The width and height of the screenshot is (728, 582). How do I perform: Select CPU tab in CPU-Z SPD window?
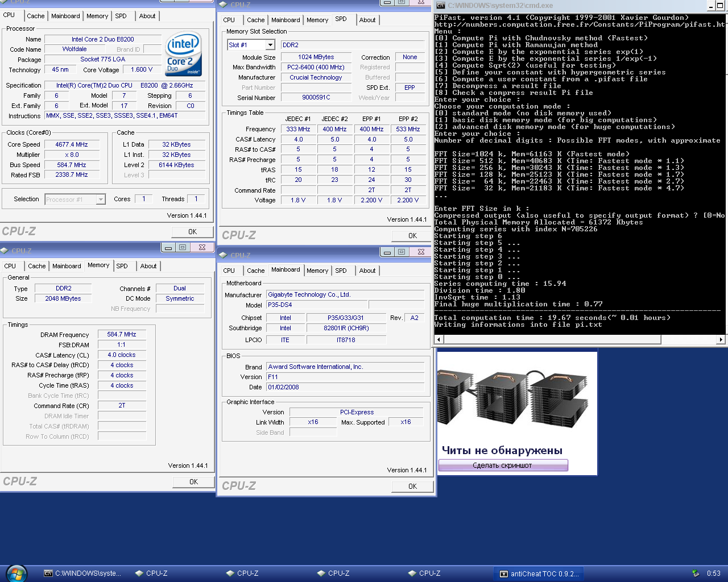click(x=229, y=20)
